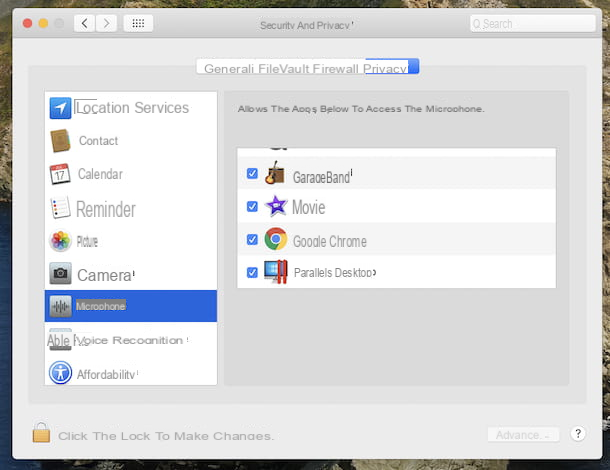The height and width of the screenshot is (470, 610).
Task: Click 'Click The Lock To Make Changes' text
Action: [166, 436]
